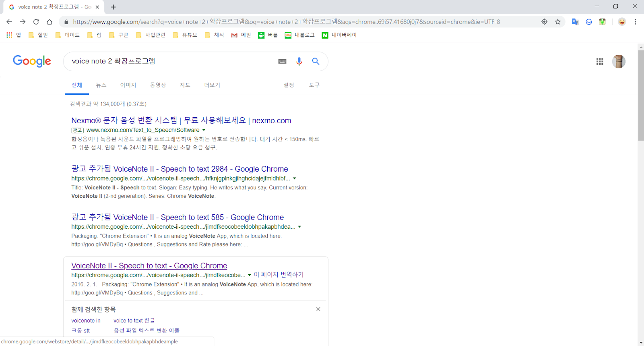Start voice search with microphone
This screenshot has width=644, height=346.
[x=299, y=61]
